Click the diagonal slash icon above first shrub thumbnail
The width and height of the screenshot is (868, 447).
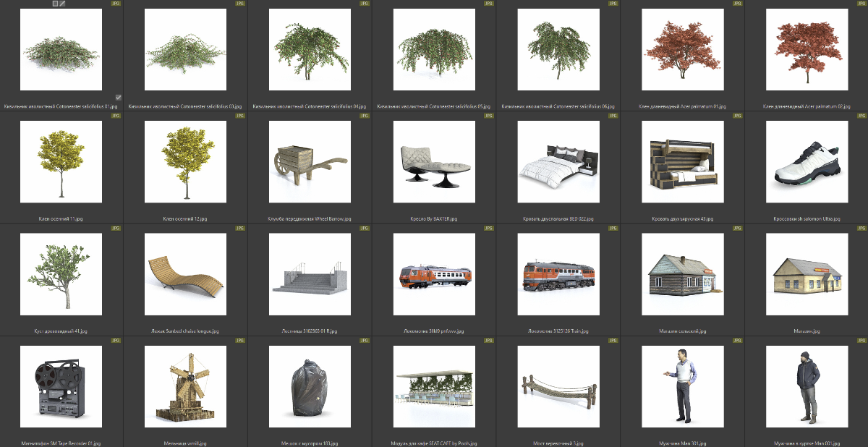(x=63, y=4)
